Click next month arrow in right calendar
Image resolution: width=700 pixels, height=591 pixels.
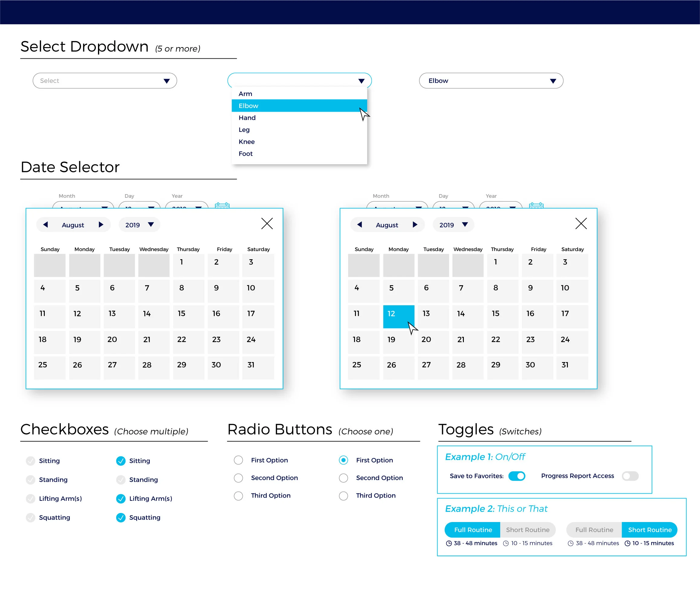(x=415, y=224)
